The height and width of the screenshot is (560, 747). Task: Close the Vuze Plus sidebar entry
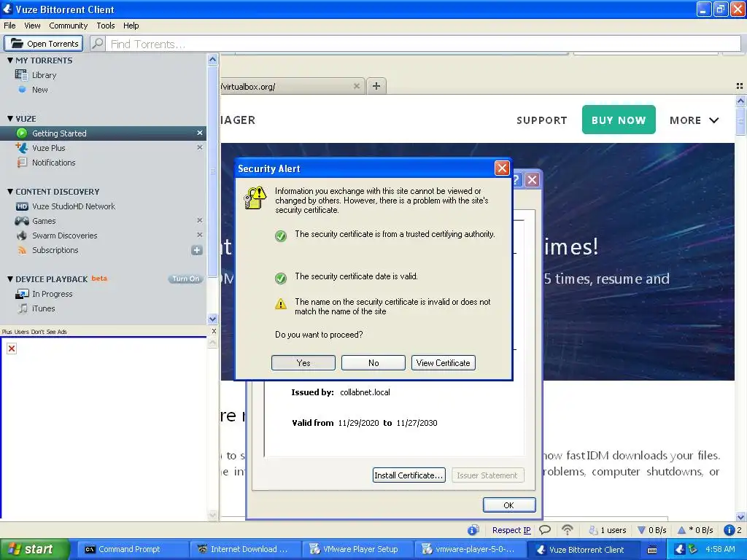200,147
